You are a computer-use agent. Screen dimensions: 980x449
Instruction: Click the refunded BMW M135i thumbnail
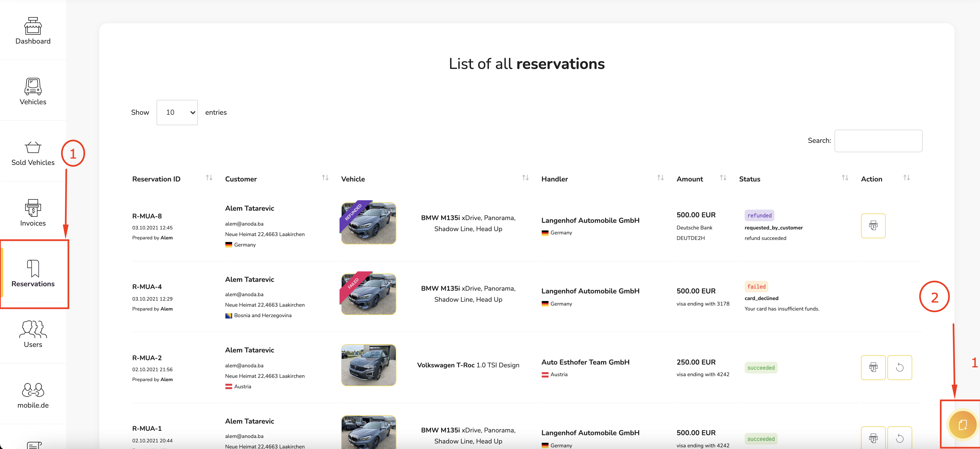click(x=368, y=223)
